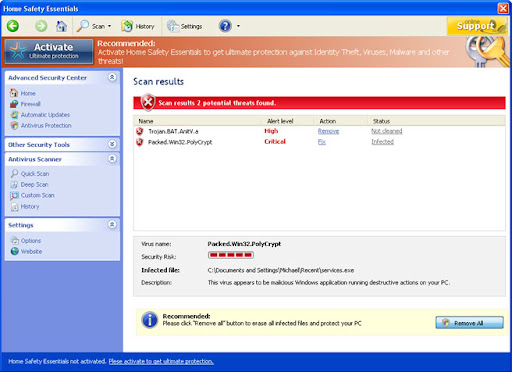Click the green Forward arrow icon
512x372 pixels.
point(41,26)
